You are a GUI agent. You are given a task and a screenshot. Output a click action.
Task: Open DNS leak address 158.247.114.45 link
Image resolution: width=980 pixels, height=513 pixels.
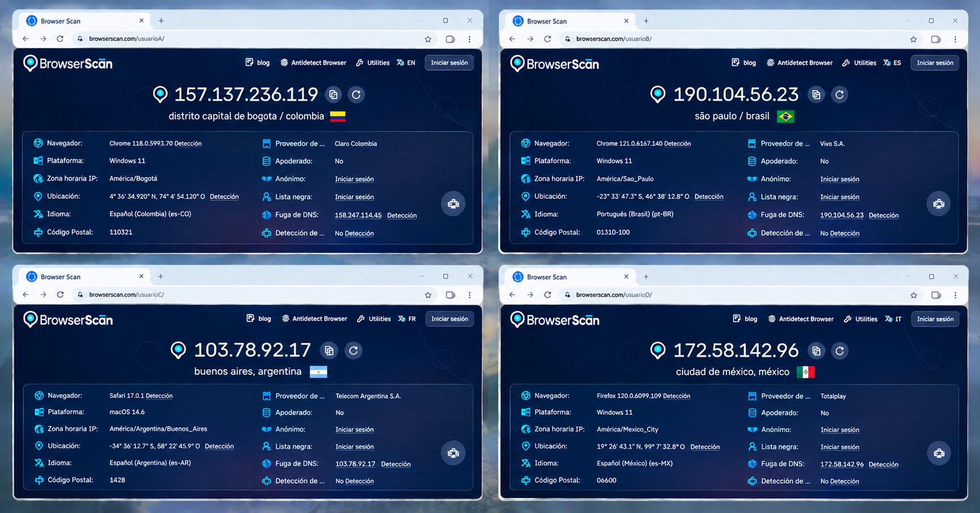[x=358, y=215]
